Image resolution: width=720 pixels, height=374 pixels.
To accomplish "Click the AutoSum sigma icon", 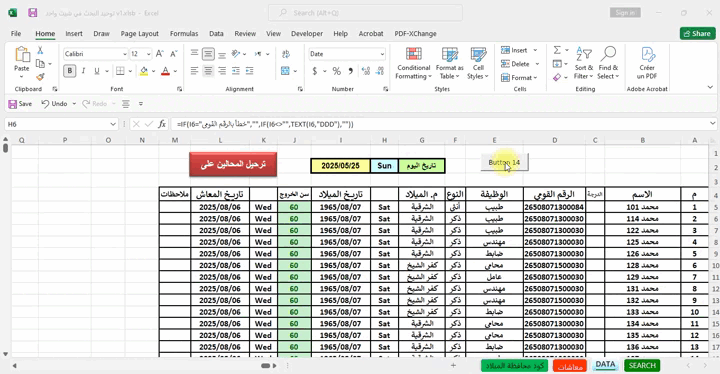I will 557,50.
